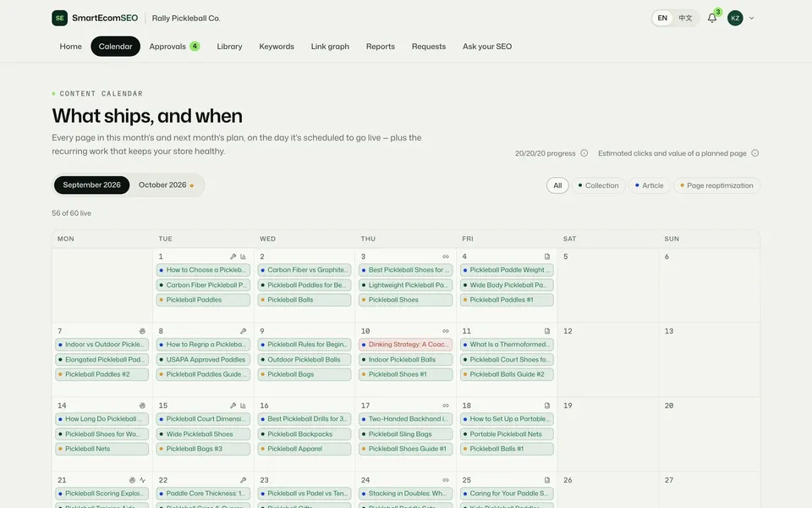Open 'Carbon Fiber vs Graphite' entry
This screenshot has height=508, width=812.
[304, 270]
